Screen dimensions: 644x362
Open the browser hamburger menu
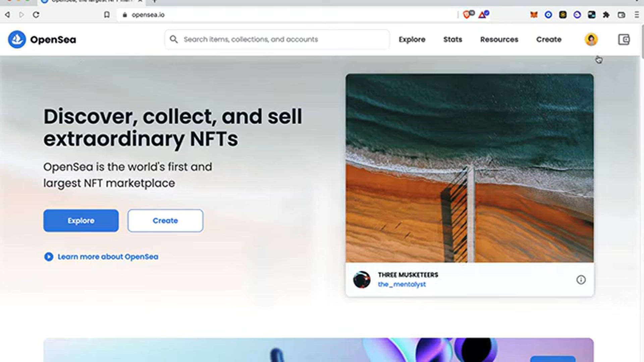tap(636, 15)
